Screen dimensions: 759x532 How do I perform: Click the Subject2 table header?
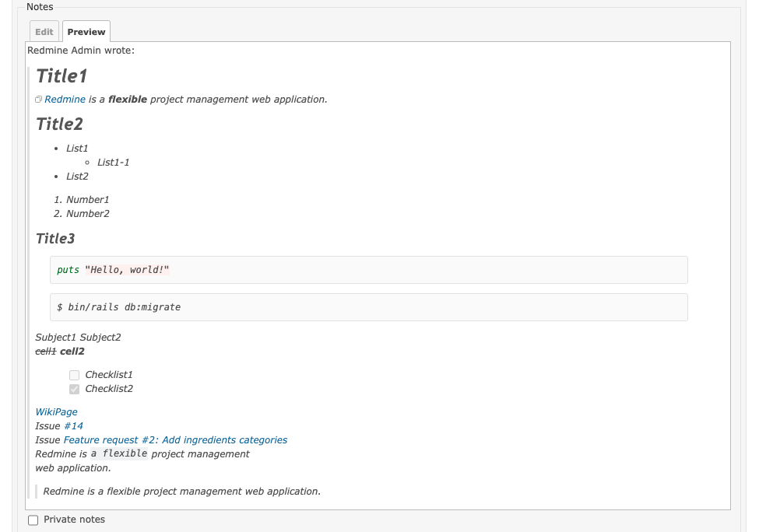[x=100, y=337]
